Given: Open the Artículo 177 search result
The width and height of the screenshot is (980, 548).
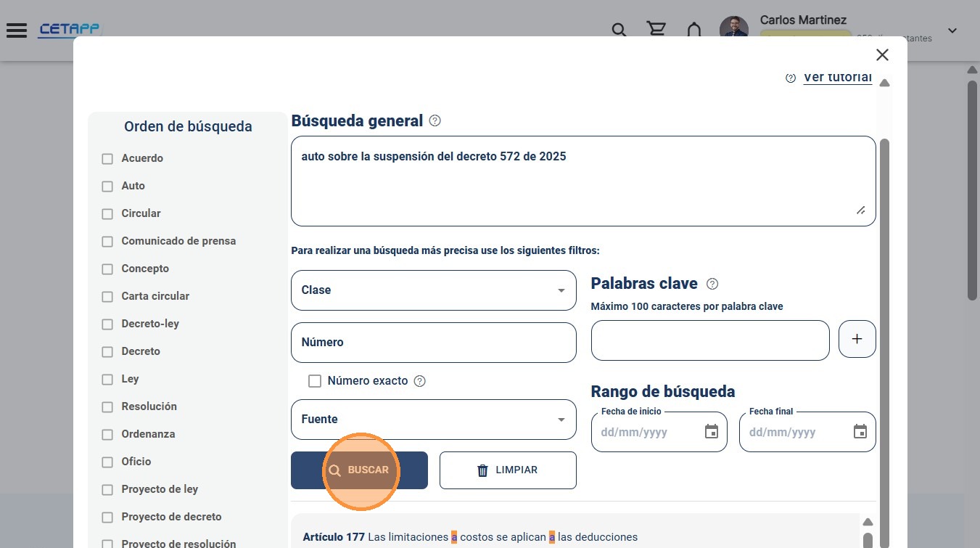Looking at the screenshot, I should point(470,537).
